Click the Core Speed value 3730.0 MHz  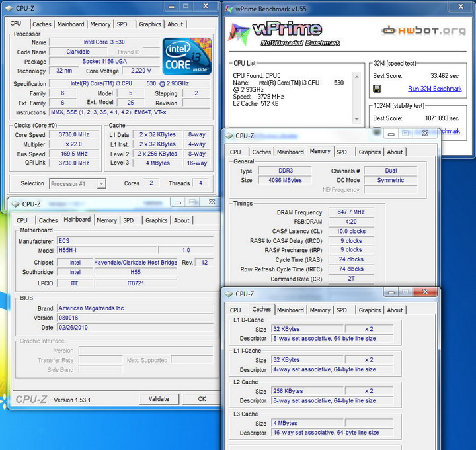pos(74,134)
